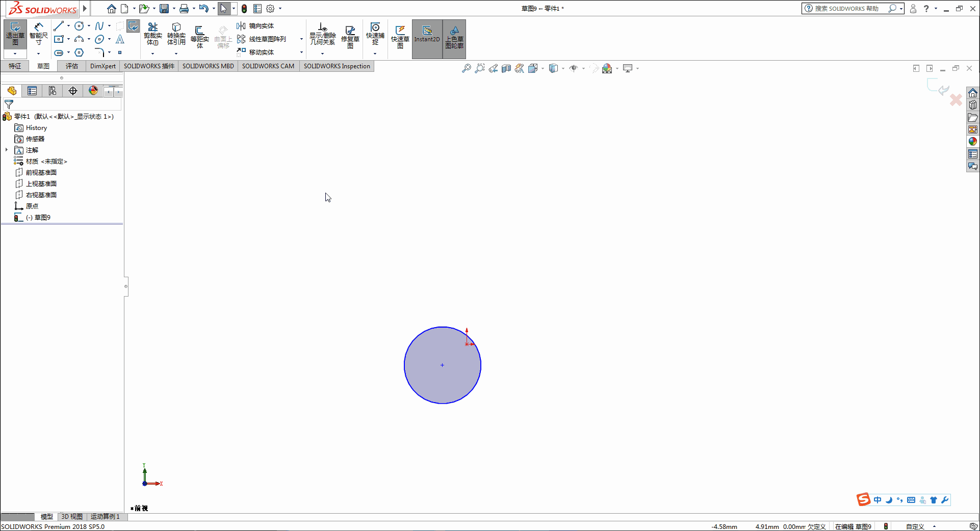Switch to SOLIDWORKS Inspection tab
This screenshot has width=980, height=531.
tap(337, 66)
